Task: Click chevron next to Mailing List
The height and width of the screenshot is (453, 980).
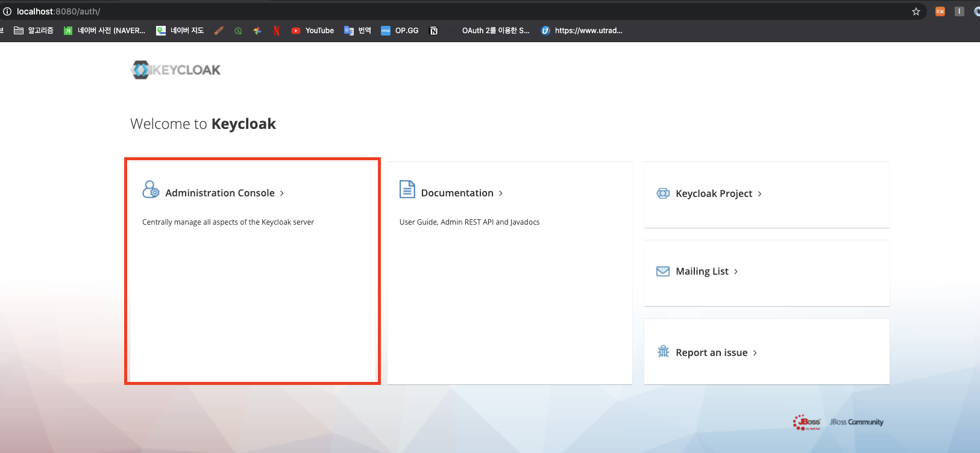Action: click(736, 272)
